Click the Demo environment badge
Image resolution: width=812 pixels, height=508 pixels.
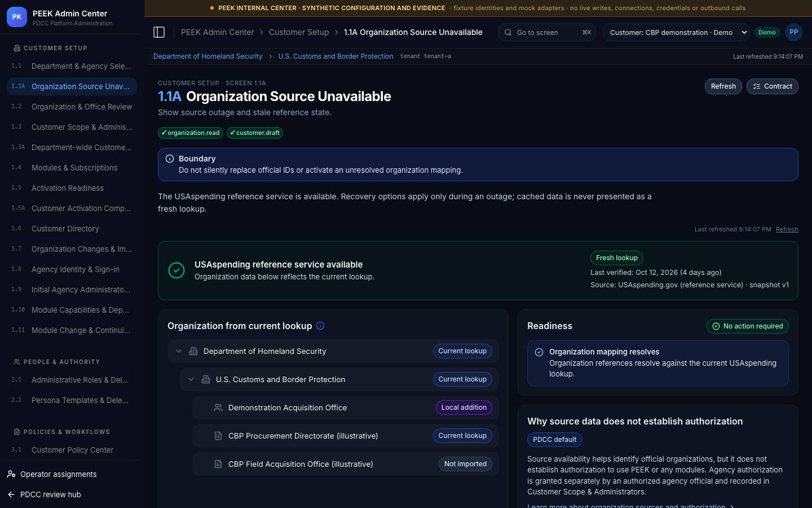click(x=767, y=32)
